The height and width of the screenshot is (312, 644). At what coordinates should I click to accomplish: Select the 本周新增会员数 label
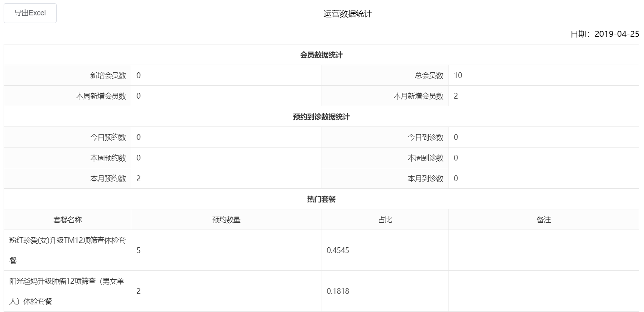coord(101,96)
